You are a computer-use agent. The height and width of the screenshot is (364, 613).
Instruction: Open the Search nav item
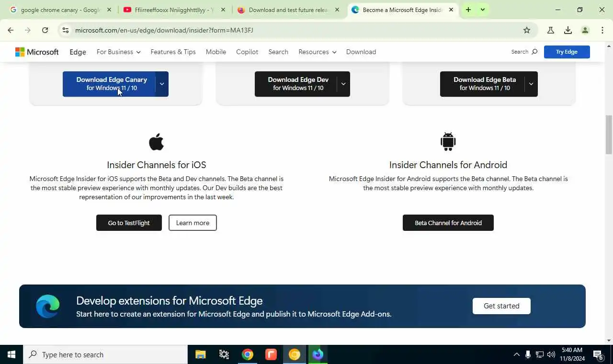point(278,52)
